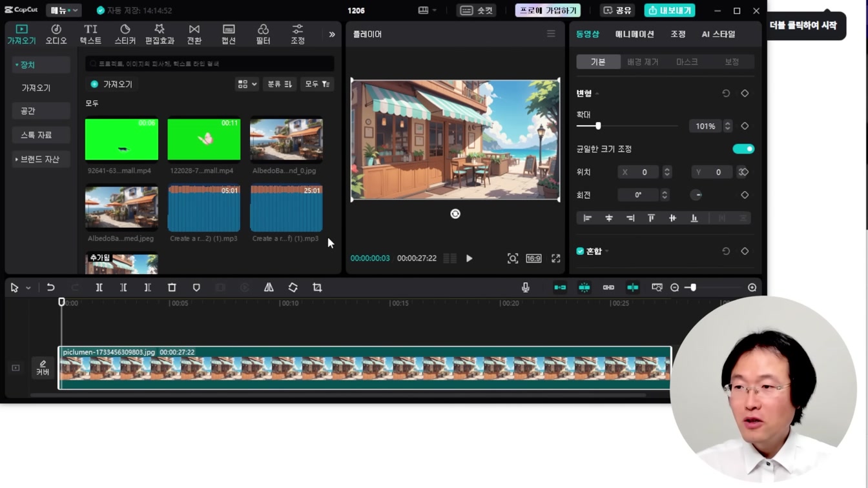The image size is (868, 488).
Task: Click the 내보내기 export button
Action: [x=670, y=10]
